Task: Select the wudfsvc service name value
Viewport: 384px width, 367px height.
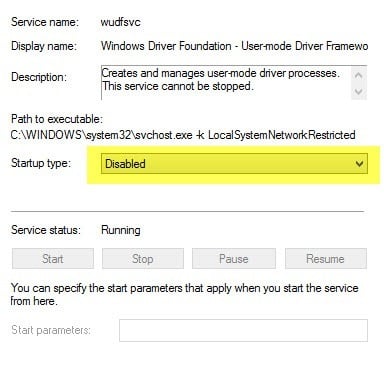Action: click(120, 22)
